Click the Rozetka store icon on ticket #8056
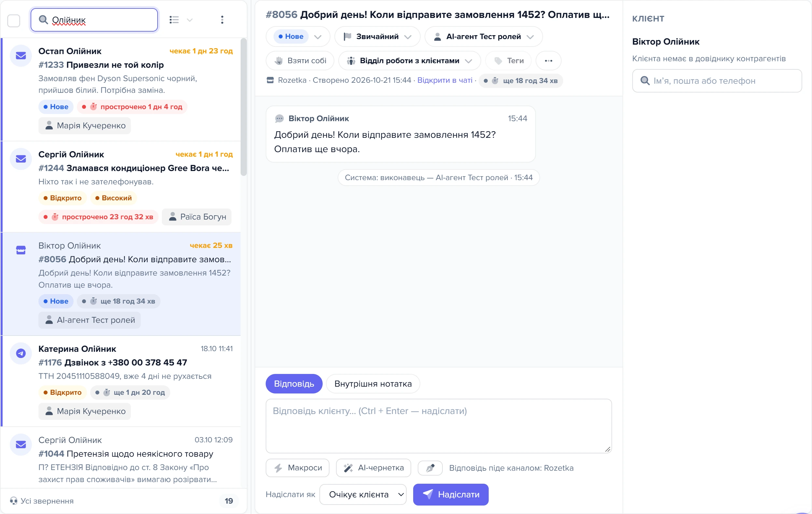 pos(21,250)
